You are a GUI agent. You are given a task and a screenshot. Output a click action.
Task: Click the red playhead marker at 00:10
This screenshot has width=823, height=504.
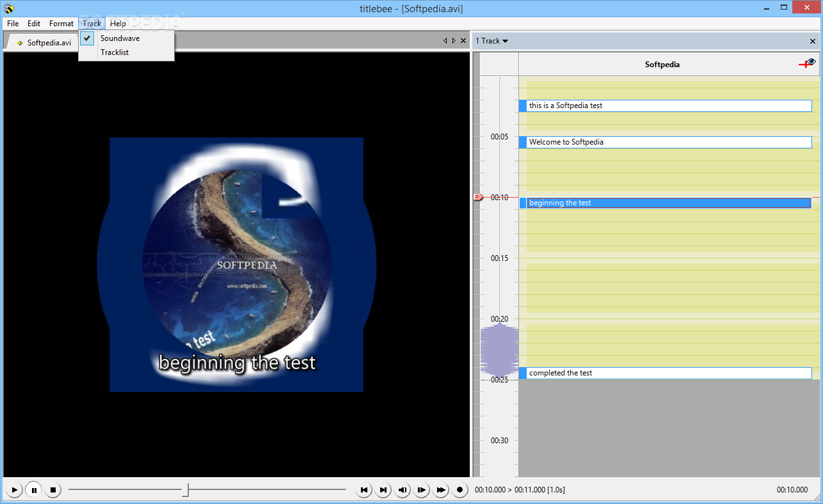[x=478, y=197]
